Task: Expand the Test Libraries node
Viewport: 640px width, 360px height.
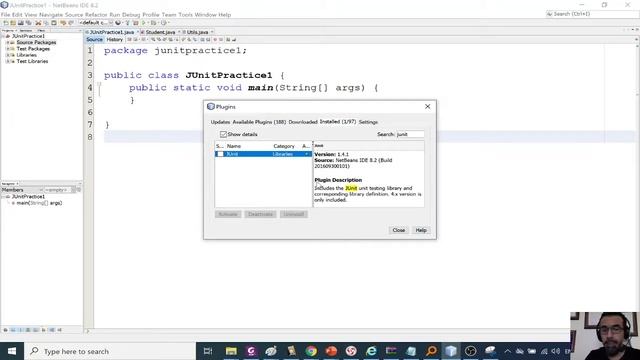Action: [x=7, y=61]
